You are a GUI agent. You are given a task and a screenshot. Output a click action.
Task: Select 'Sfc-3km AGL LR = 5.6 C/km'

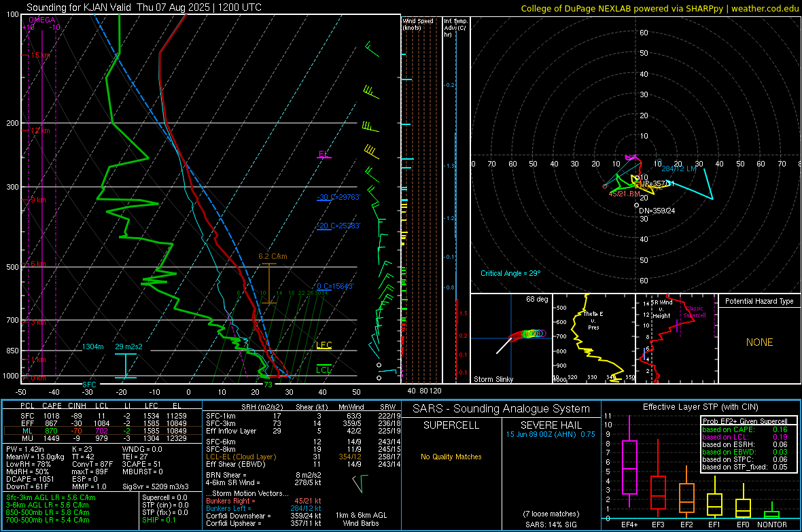[x=51, y=497]
